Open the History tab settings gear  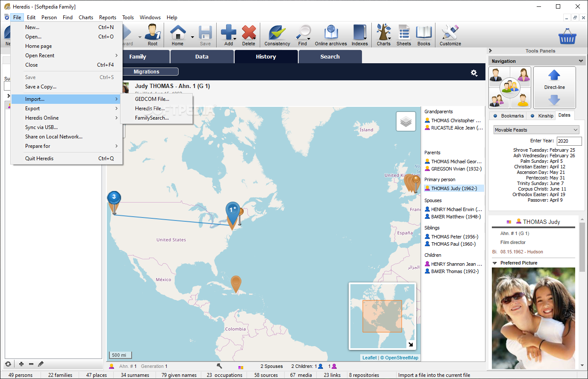(x=474, y=73)
